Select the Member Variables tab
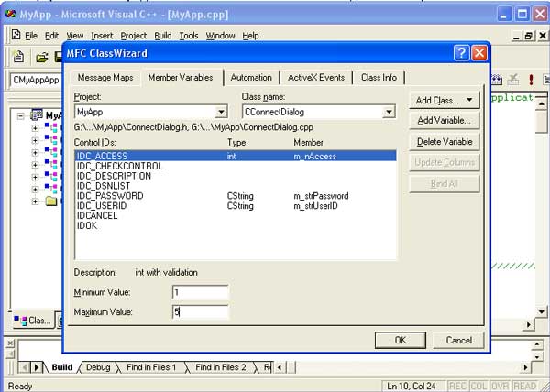 coord(181,78)
